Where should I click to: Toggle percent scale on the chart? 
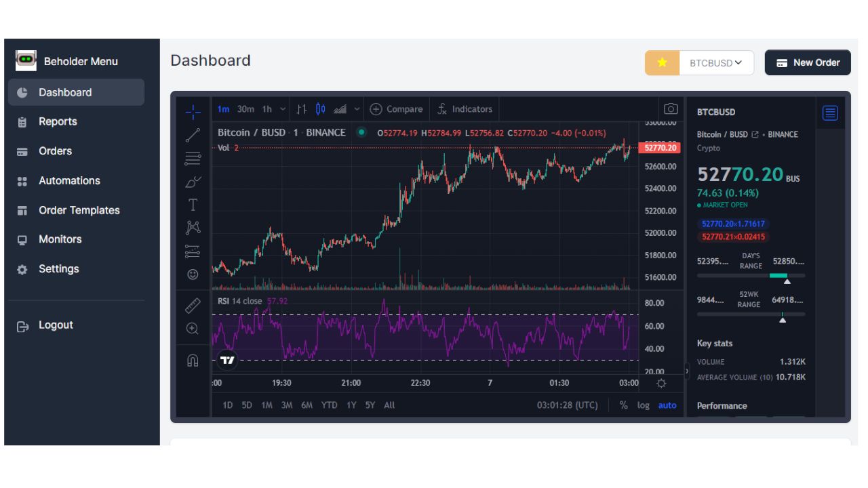coord(624,405)
